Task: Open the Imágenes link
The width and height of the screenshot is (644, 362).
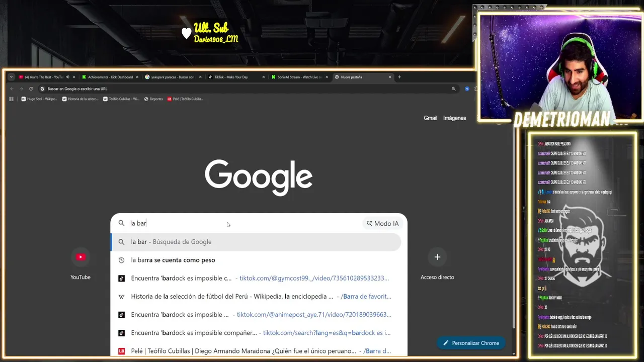Action: (x=454, y=118)
